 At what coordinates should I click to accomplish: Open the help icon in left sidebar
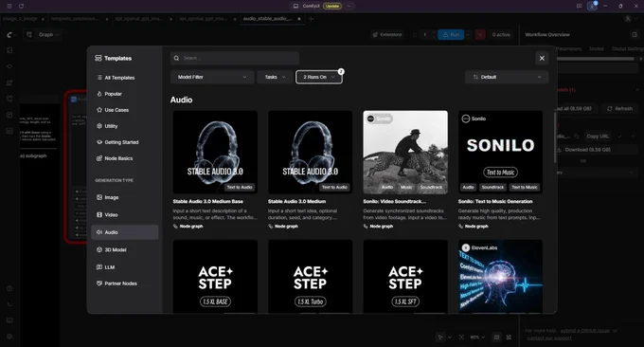click(9, 288)
